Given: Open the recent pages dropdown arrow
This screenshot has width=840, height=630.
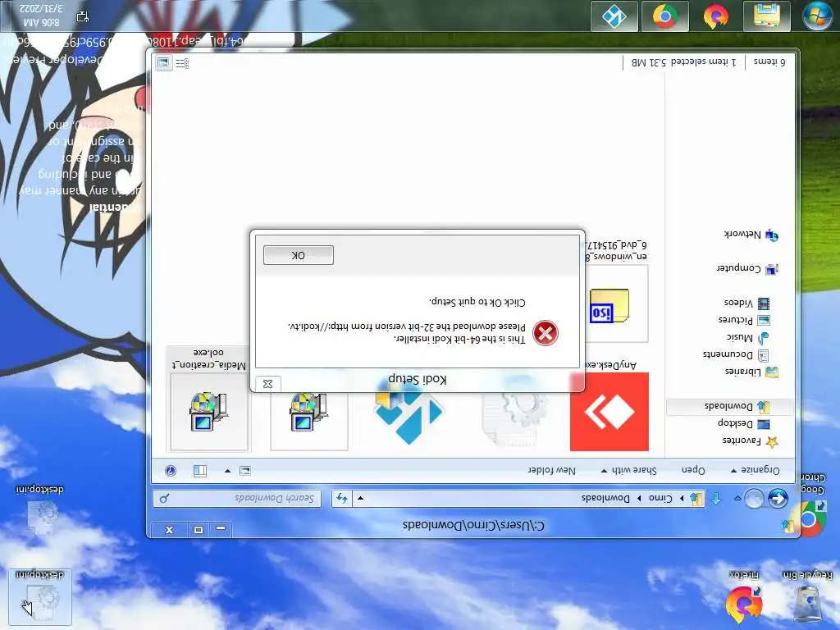Looking at the screenshot, I should [737, 498].
